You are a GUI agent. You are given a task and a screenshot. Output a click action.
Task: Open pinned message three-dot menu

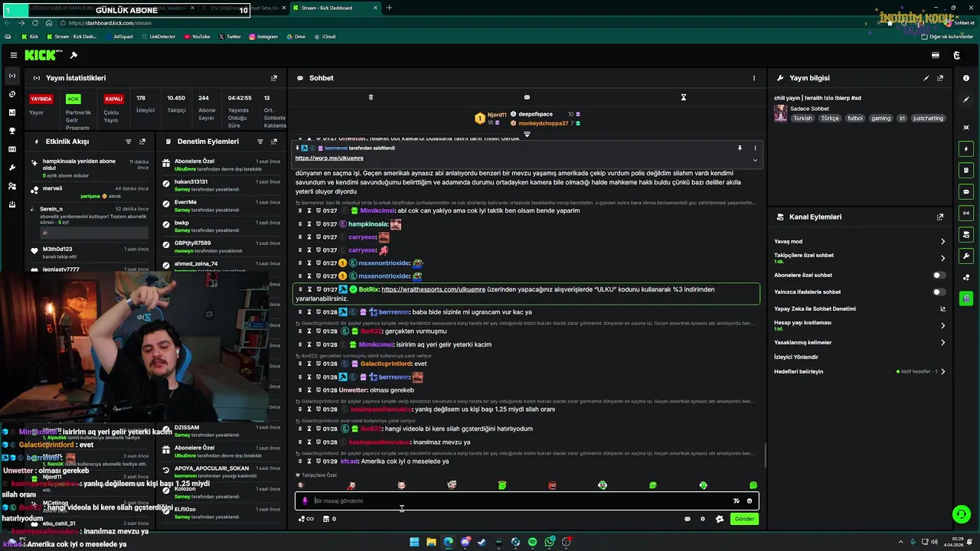[x=755, y=148]
